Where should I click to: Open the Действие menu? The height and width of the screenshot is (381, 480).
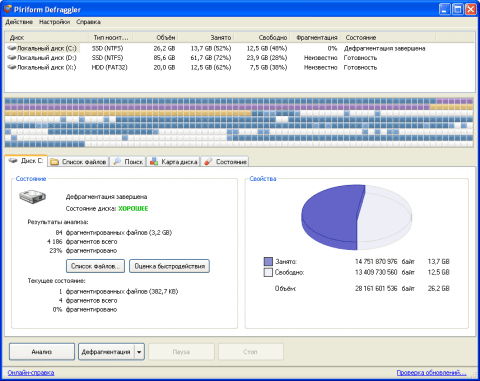19,22
